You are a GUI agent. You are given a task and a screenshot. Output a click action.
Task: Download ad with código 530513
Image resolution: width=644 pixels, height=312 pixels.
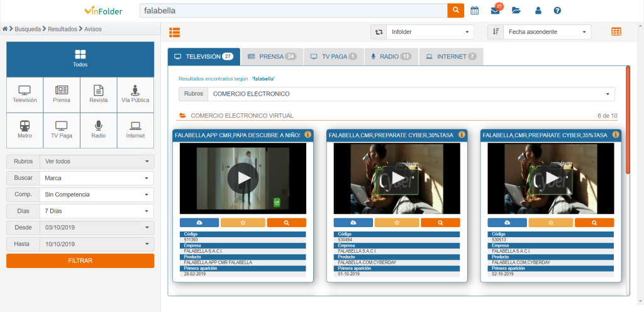click(508, 223)
